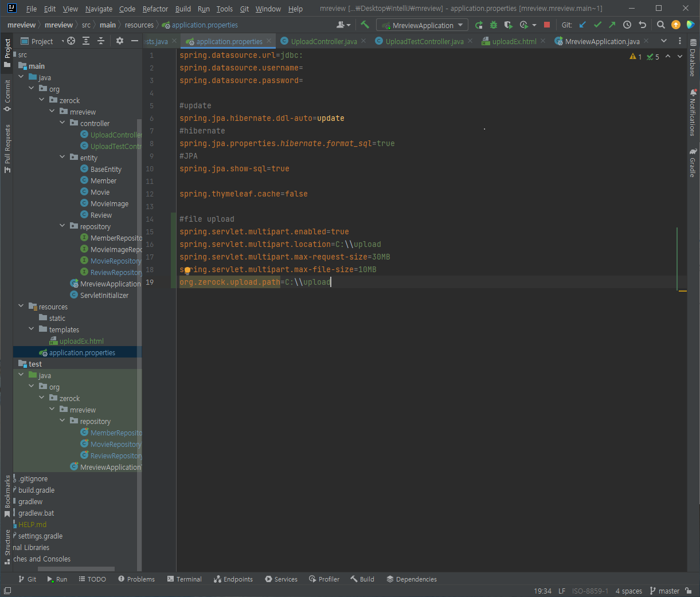The image size is (700, 597).
Task: Select build.gradle in the project tree
Action: (36, 490)
